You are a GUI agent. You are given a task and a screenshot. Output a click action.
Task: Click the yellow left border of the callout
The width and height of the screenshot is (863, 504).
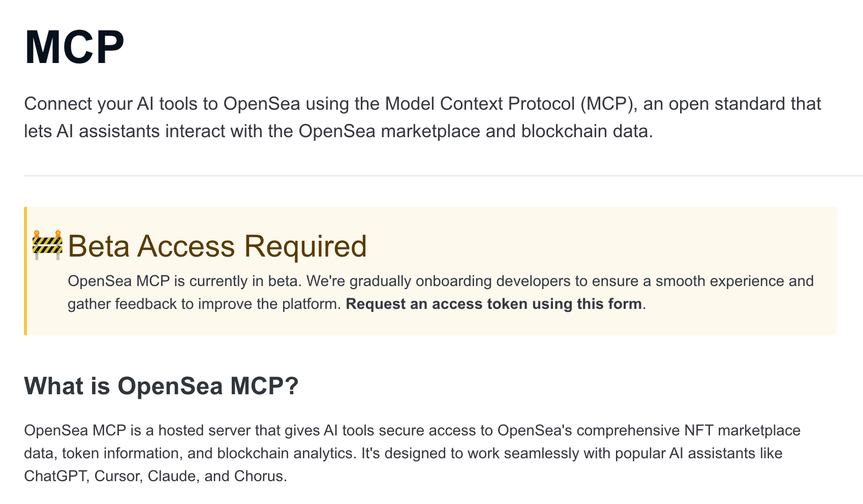pyautogui.click(x=25, y=271)
